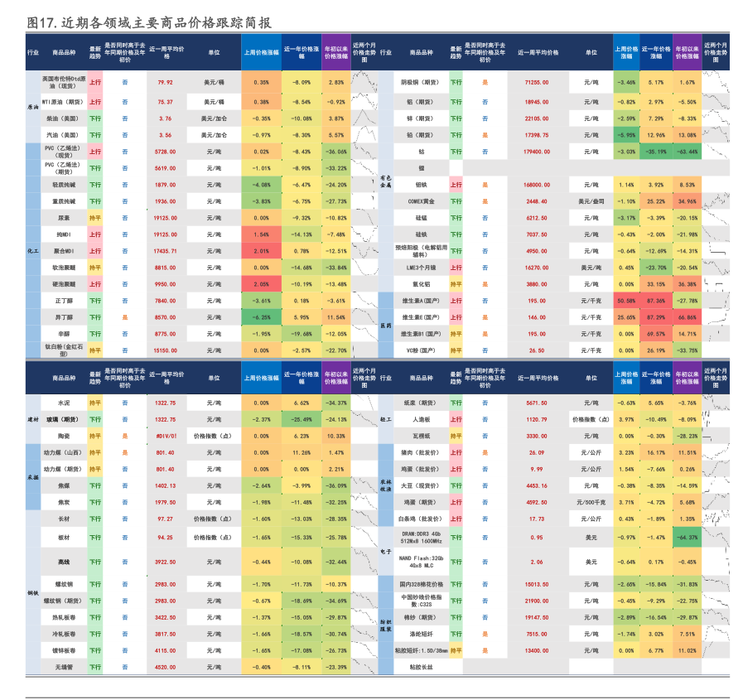
Task: Select the green -6.25% cell for 异丁醇
Action: (261, 317)
